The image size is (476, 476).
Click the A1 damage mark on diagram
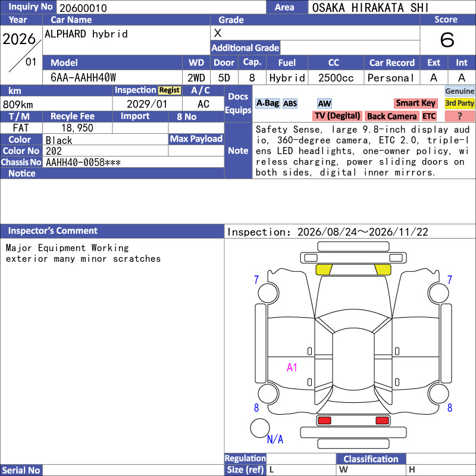tap(292, 367)
